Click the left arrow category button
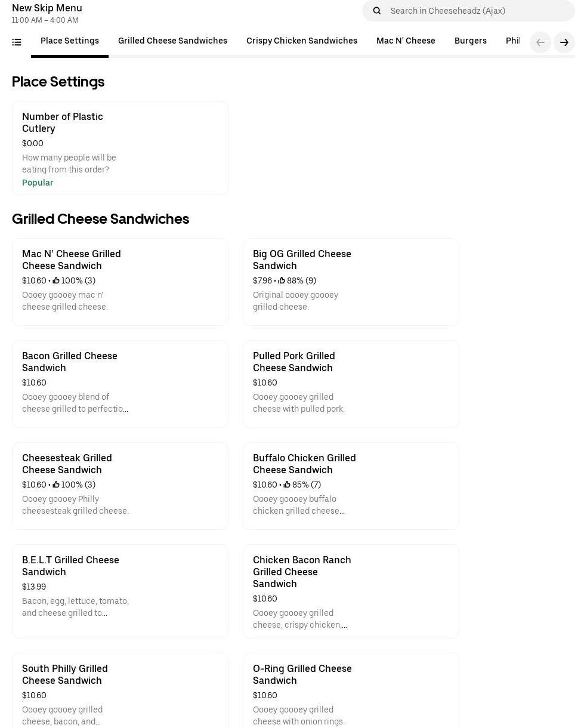The image size is (587, 728). [x=540, y=42]
